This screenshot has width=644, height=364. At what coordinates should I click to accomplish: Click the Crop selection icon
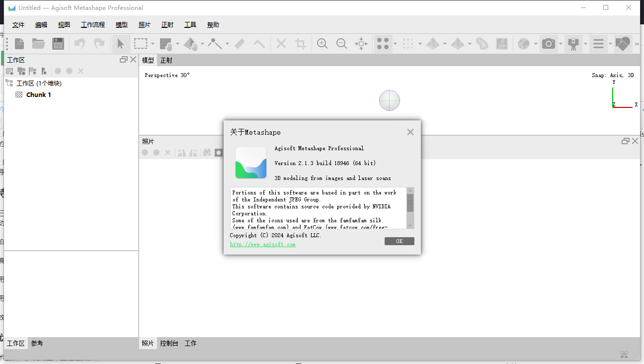point(300,44)
